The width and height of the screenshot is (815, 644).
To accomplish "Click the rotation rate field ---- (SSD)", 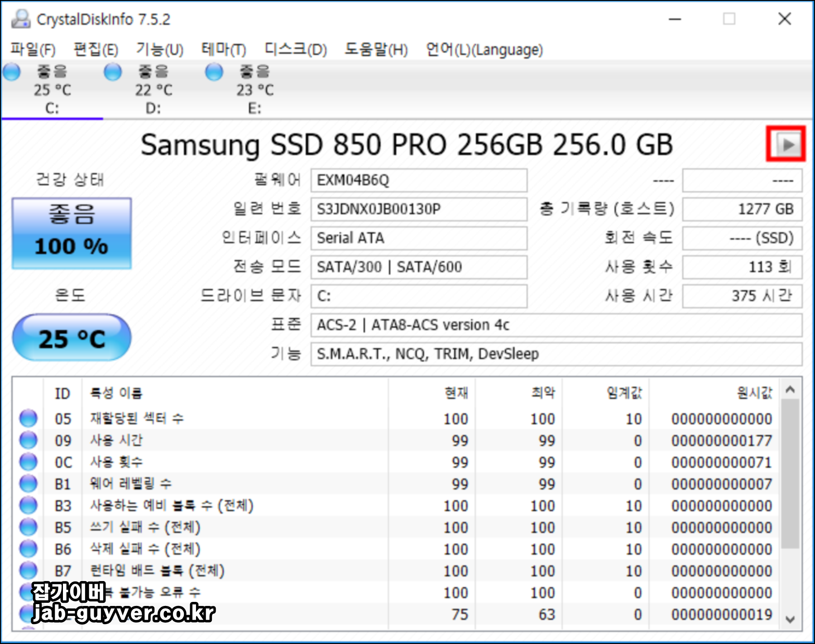I will tap(743, 238).
